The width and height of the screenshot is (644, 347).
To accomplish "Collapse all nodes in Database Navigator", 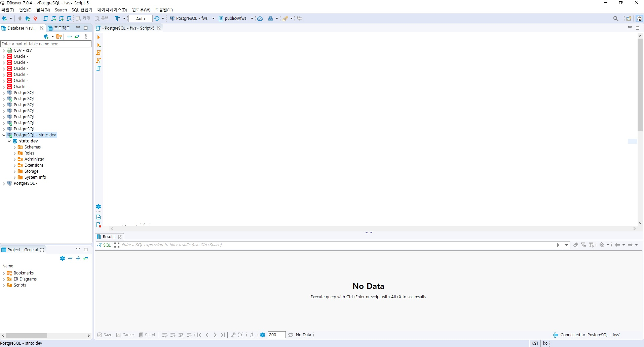I will (69, 37).
